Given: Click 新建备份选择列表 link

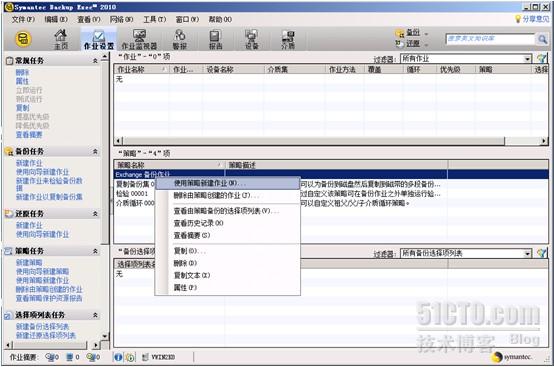Looking at the screenshot, I should [x=42, y=327].
